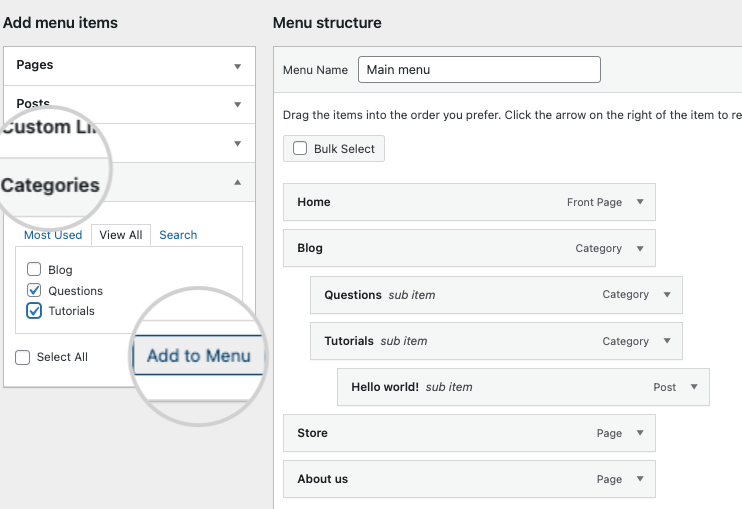Enable the Bulk Select checkbox
This screenshot has width=742, height=509.
(300, 148)
